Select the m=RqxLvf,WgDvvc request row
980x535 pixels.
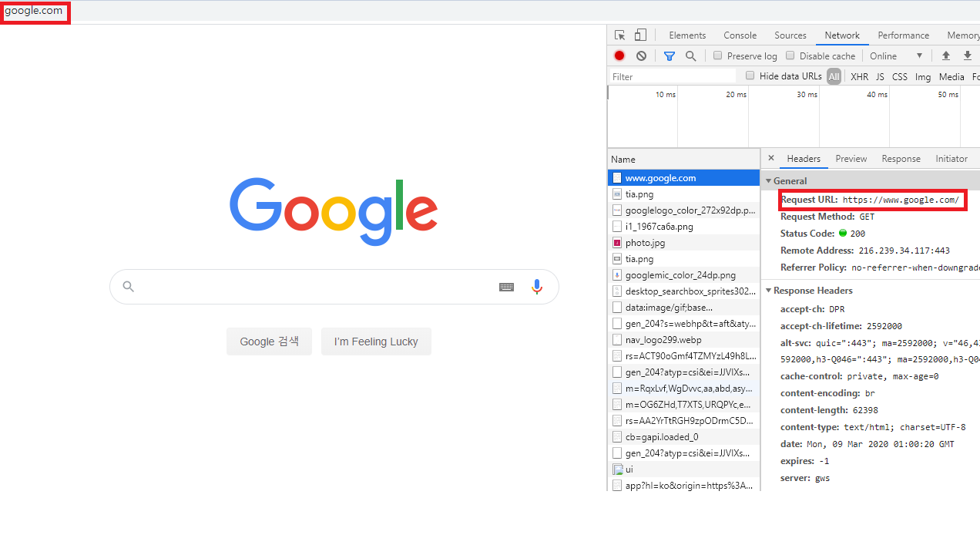[x=683, y=389]
